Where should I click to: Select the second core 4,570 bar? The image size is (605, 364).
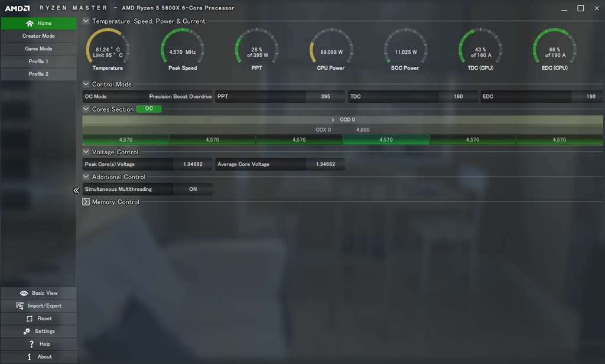[x=213, y=139]
